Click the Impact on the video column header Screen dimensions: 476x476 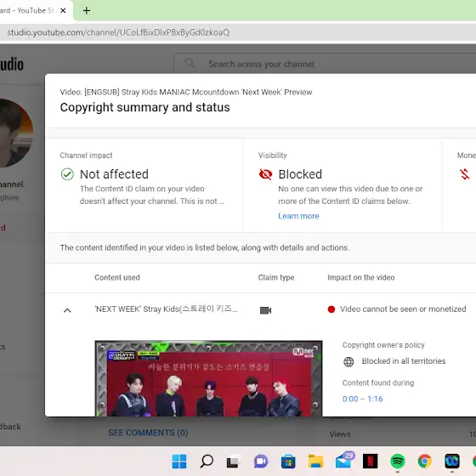(x=361, y=277)
